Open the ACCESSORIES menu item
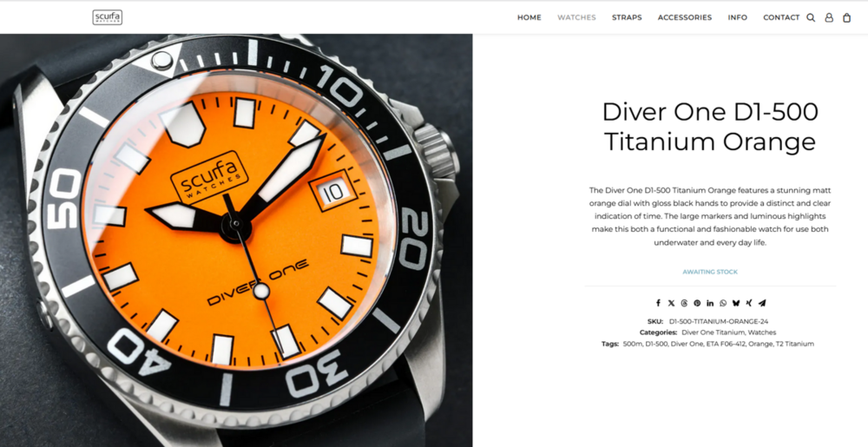868x447 pixels. [685, 17]
